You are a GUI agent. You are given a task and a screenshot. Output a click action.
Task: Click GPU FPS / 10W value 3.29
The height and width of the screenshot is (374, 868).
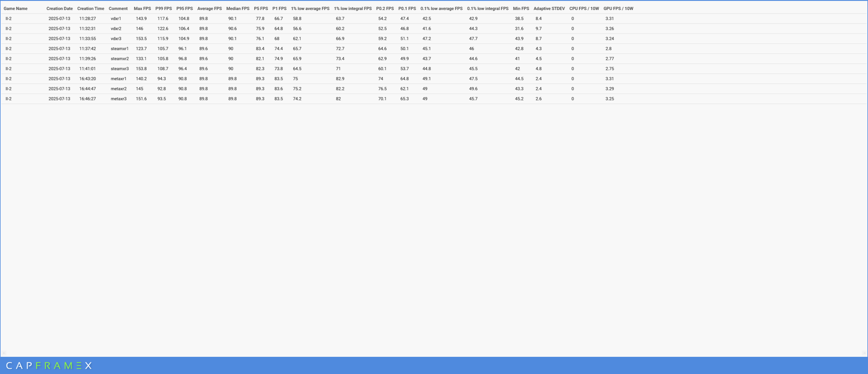(609, 89)
